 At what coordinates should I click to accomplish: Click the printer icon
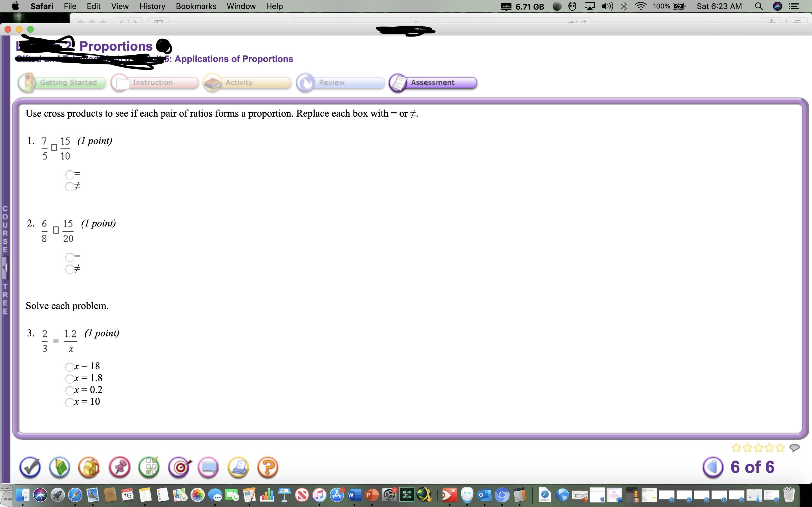click(x=238, y=467)
